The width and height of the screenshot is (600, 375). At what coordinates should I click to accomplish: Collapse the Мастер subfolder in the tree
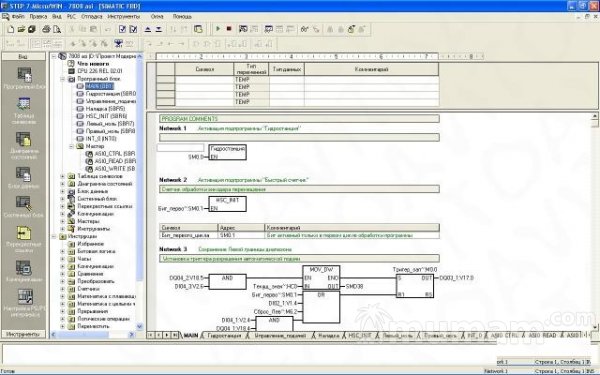click(72, 146)
